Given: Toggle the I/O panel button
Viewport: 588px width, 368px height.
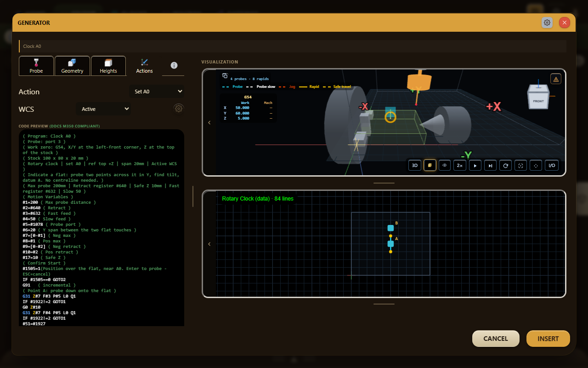Looking at the screenshot, I should pos(552,165).
